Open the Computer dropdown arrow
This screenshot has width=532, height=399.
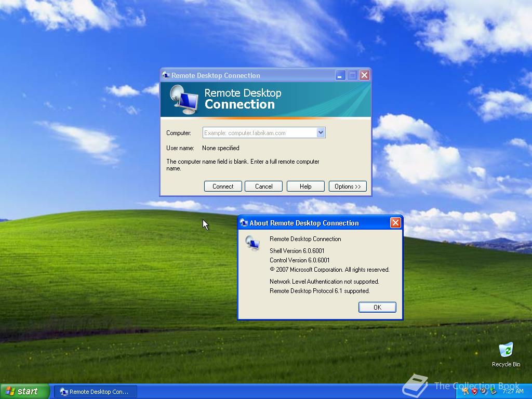pyautogui.click(x=321, y=132)
